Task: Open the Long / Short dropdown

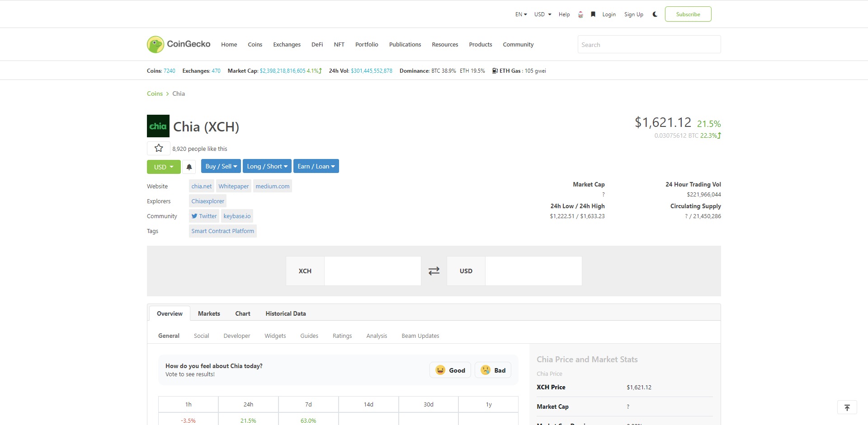Action: pyautogui.click(x=267, y=166)
